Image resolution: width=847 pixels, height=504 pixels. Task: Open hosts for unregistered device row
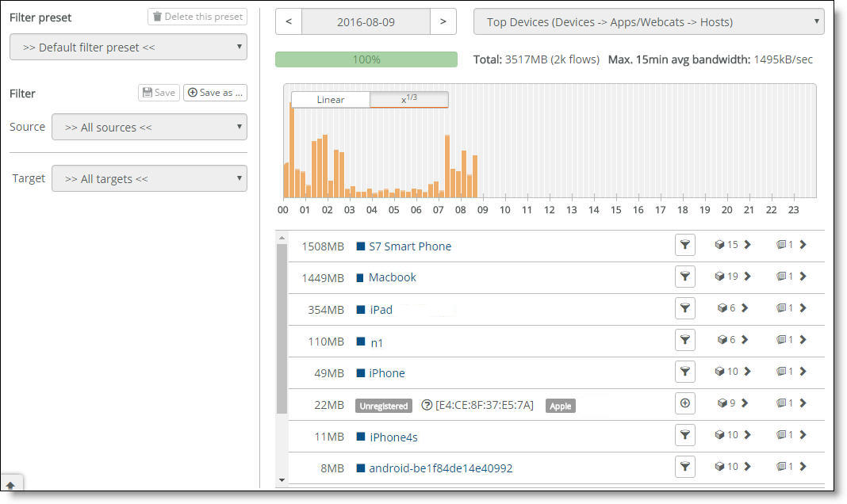coord(791,403)
